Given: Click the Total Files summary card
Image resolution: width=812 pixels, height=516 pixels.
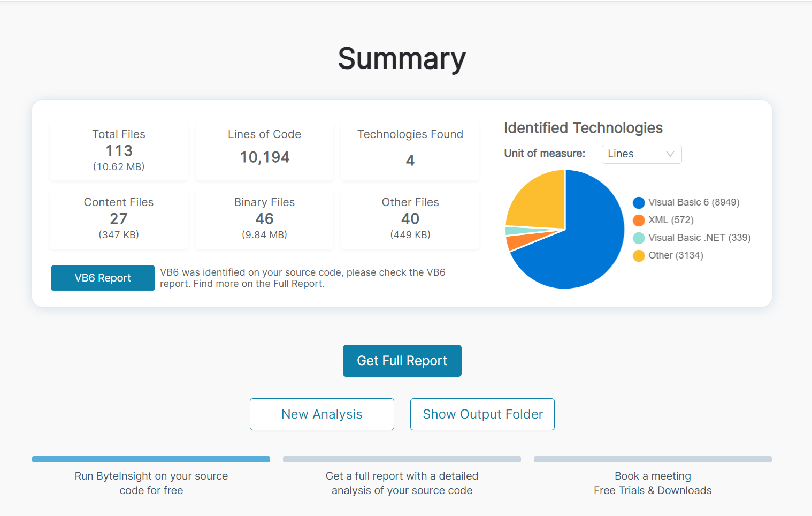Looking at the screenshot, I should pos(118,150).
